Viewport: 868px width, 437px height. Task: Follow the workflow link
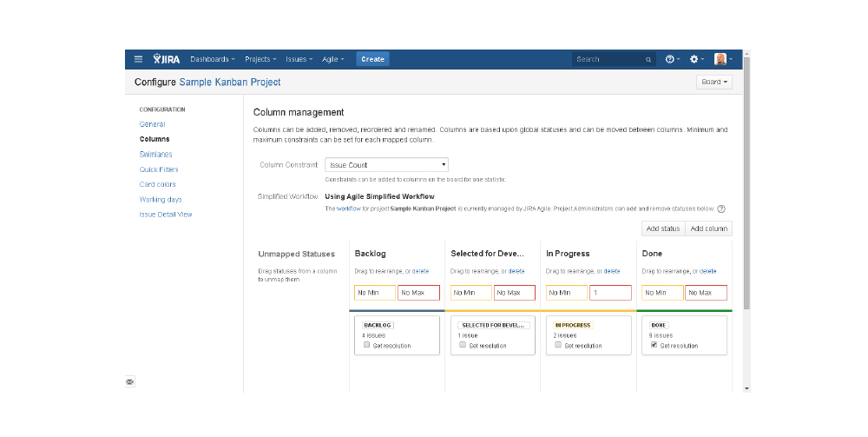349,209
